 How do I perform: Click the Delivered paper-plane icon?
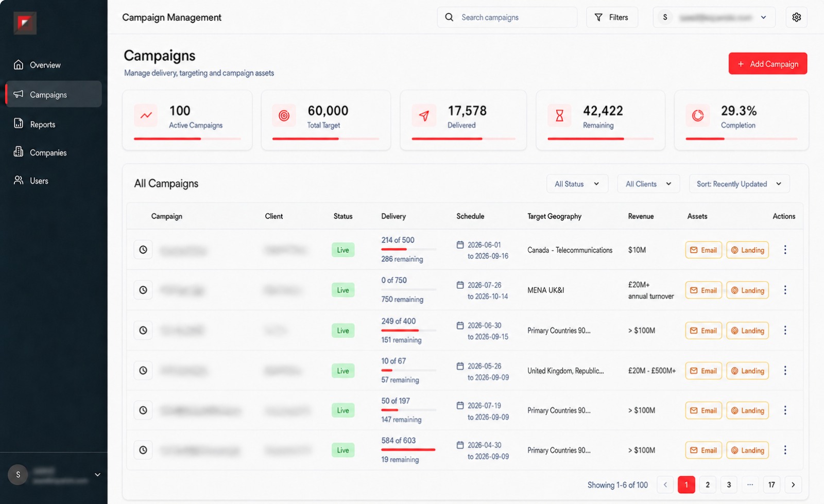(424, 115)
